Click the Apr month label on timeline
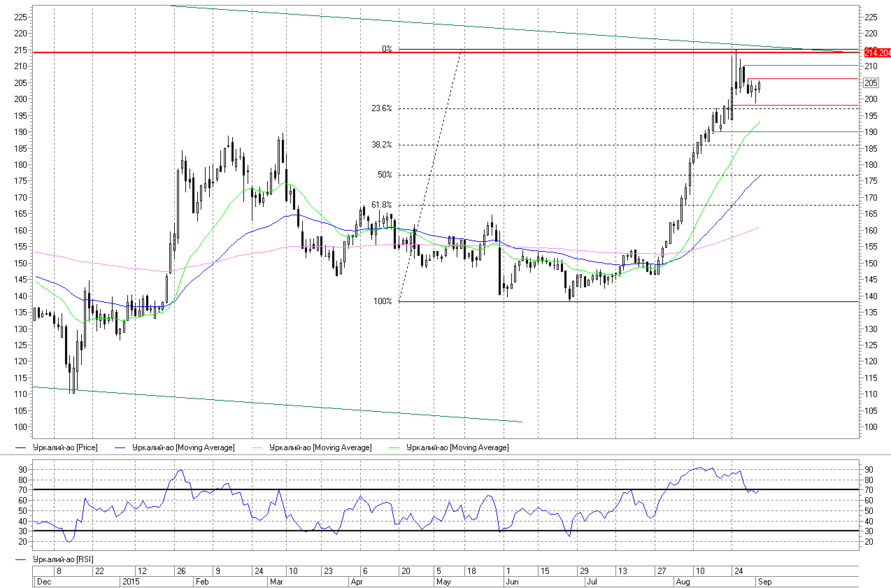 tap(357, 581)
